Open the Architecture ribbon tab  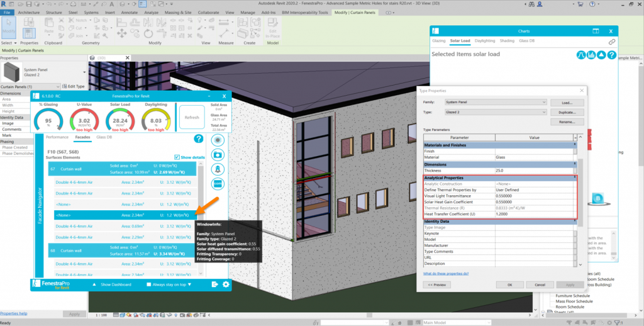(29, 13)
